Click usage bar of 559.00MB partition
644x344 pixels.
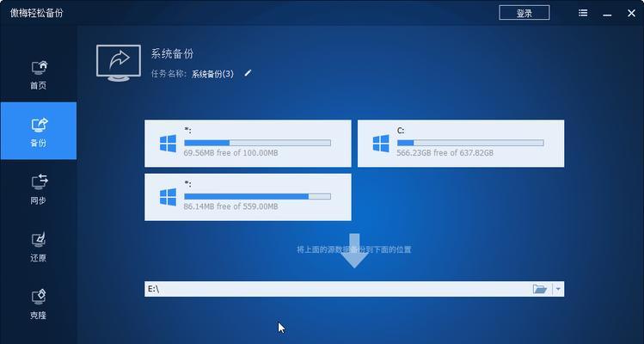click(x=258, y=196)
